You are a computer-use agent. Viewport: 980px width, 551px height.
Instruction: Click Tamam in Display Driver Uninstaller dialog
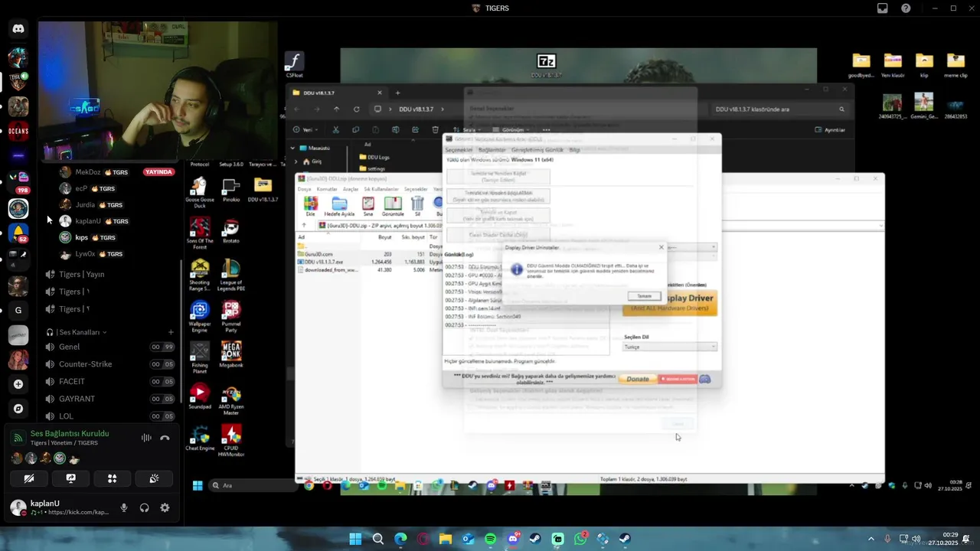644,296
